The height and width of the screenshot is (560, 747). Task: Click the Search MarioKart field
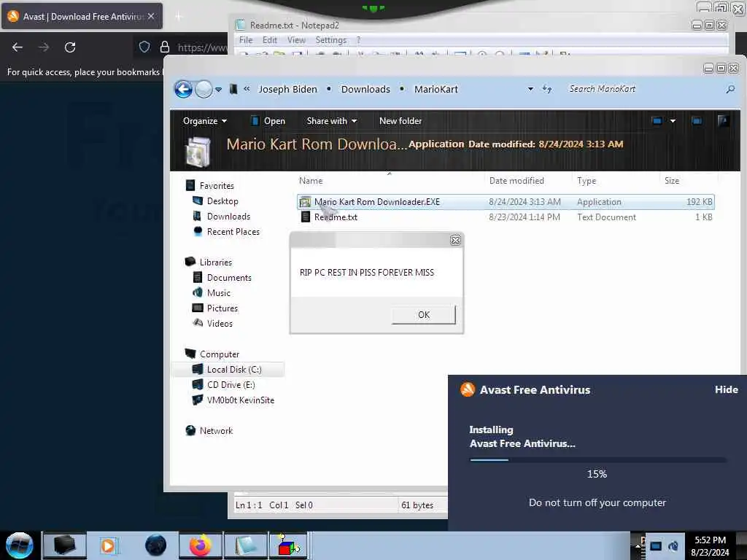point(643,89)
